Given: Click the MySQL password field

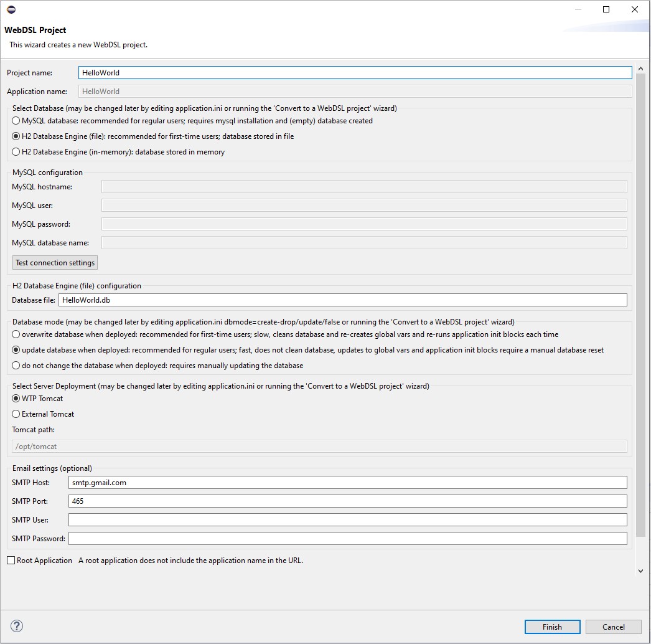Looking at the screenshot, I should click(x=364, y=224).
